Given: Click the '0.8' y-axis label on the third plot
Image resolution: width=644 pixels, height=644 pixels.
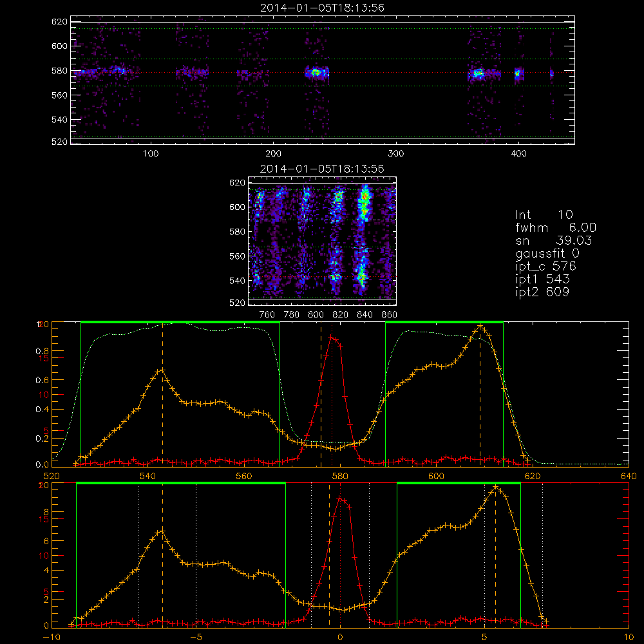Looking at the screenshot, I should [x=42, y=351].
